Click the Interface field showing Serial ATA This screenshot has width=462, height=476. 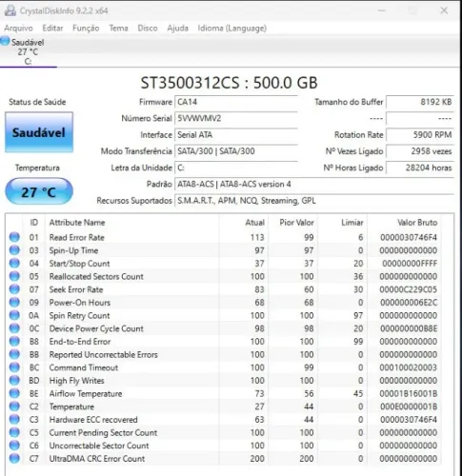tap(236, 135)
